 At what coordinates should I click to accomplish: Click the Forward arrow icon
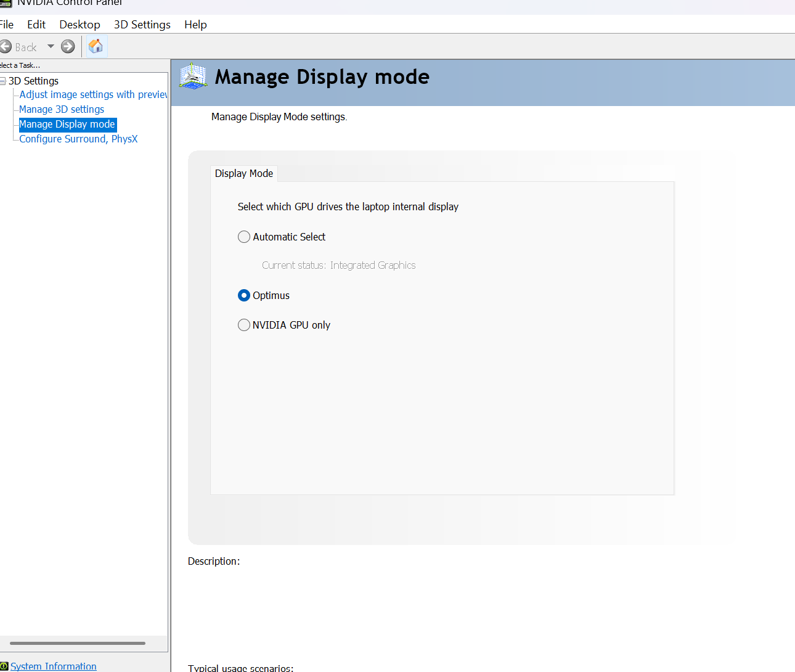68,47
